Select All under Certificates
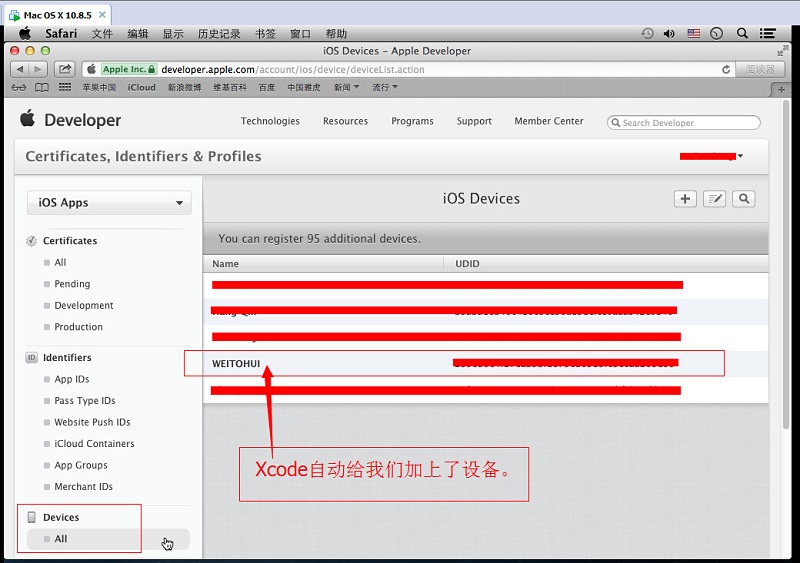The height and width of the screenshot is (563, 800). [60, 262]
